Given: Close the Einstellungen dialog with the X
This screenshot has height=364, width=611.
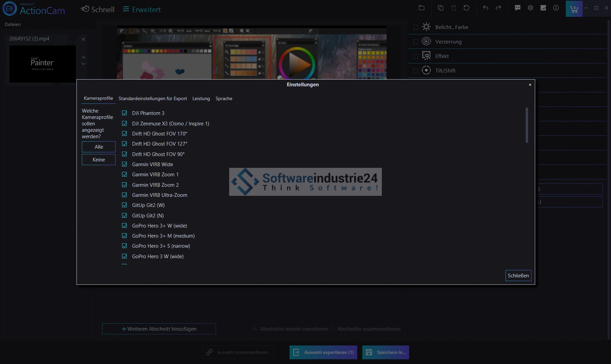Looking at the screenshot, I should point(530,85).
